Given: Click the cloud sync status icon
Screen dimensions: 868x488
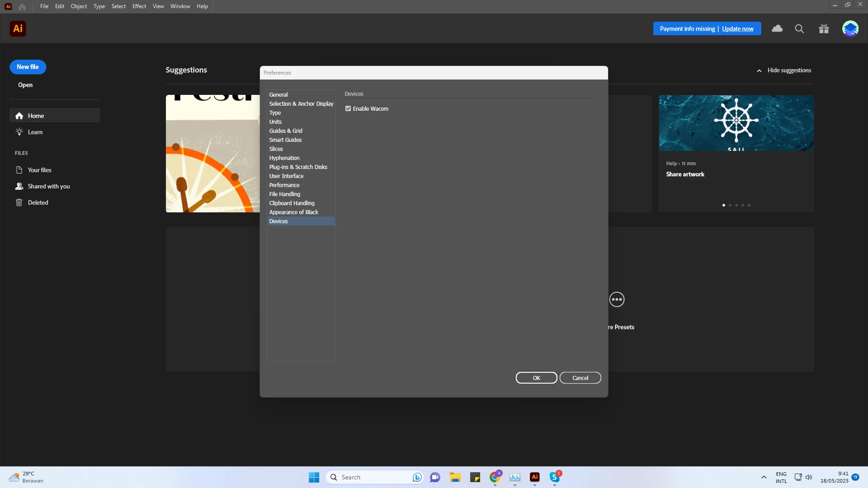Looking at the screenshot, I should click(x=777, y=28).
